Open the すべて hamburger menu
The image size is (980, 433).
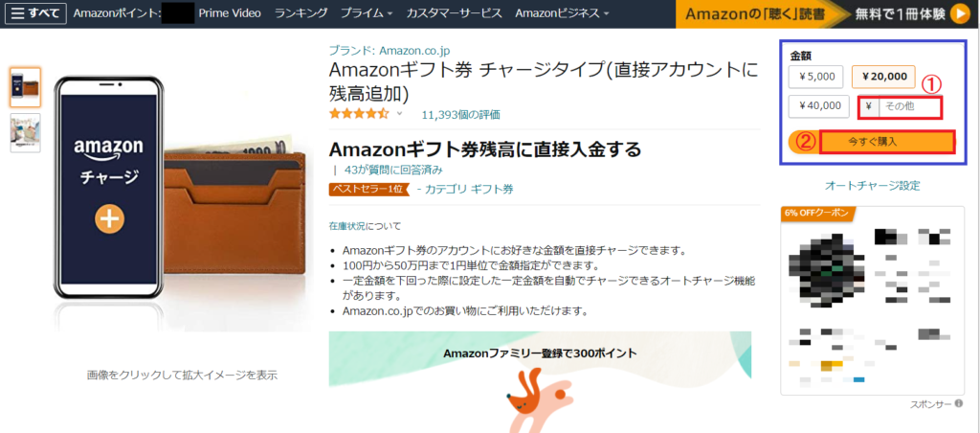35,13
